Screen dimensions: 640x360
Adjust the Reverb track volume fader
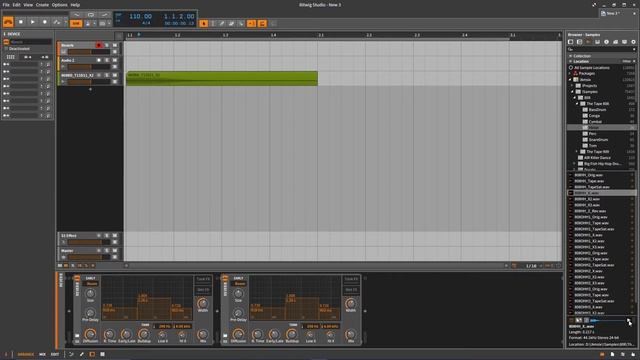click(89, 52)
